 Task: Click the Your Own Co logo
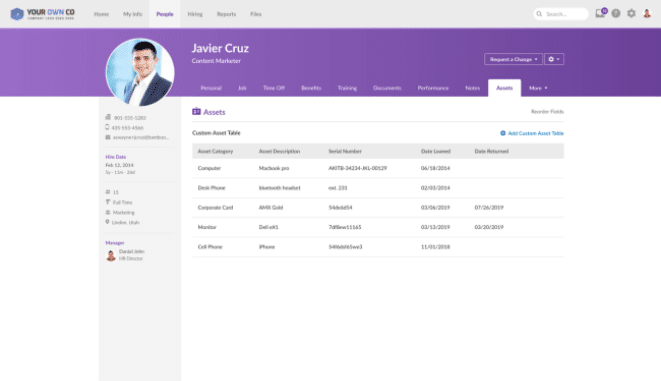point(42,14)
